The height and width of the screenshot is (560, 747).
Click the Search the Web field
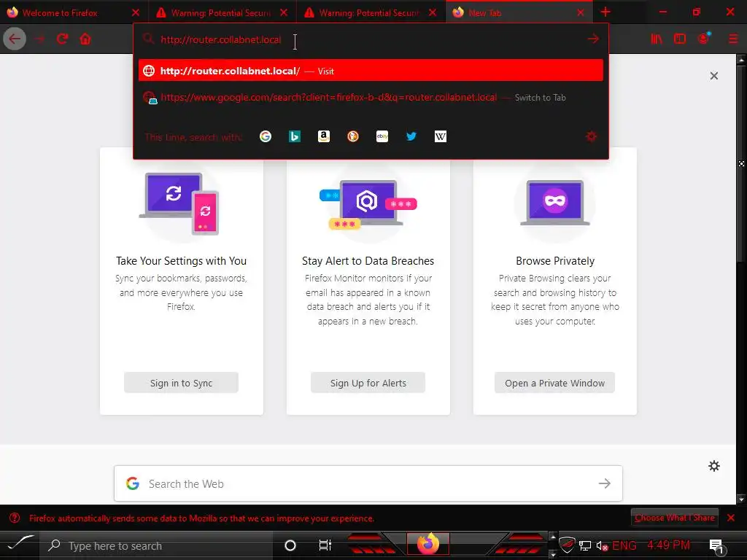point(368,484)
